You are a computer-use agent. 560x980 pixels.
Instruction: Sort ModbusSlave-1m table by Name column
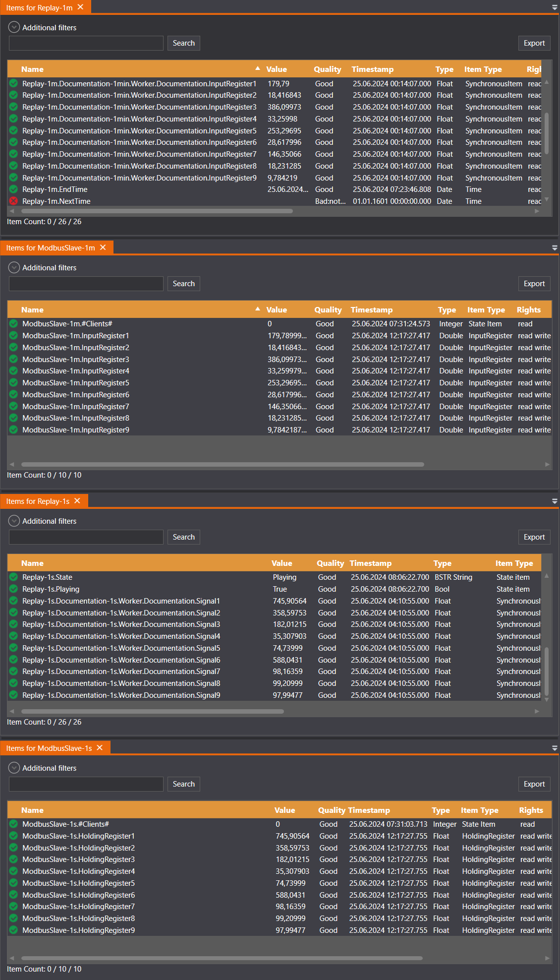click(33, 310)
